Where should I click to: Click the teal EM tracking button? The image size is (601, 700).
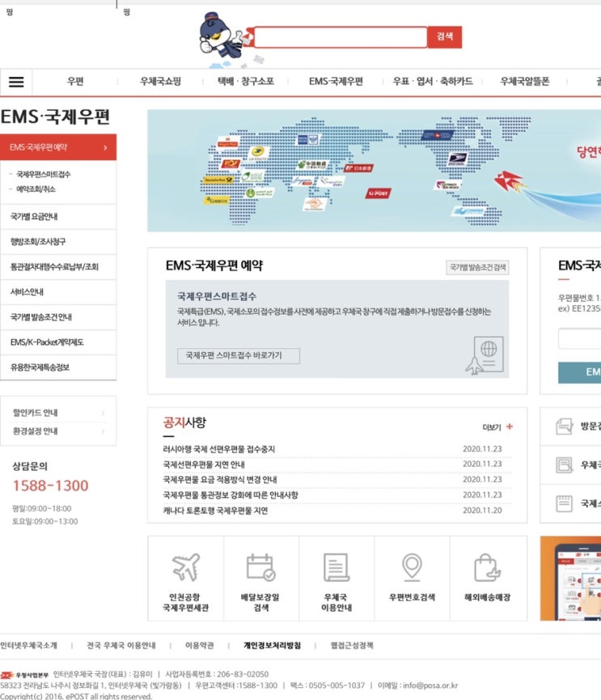[x=580, y=372]
